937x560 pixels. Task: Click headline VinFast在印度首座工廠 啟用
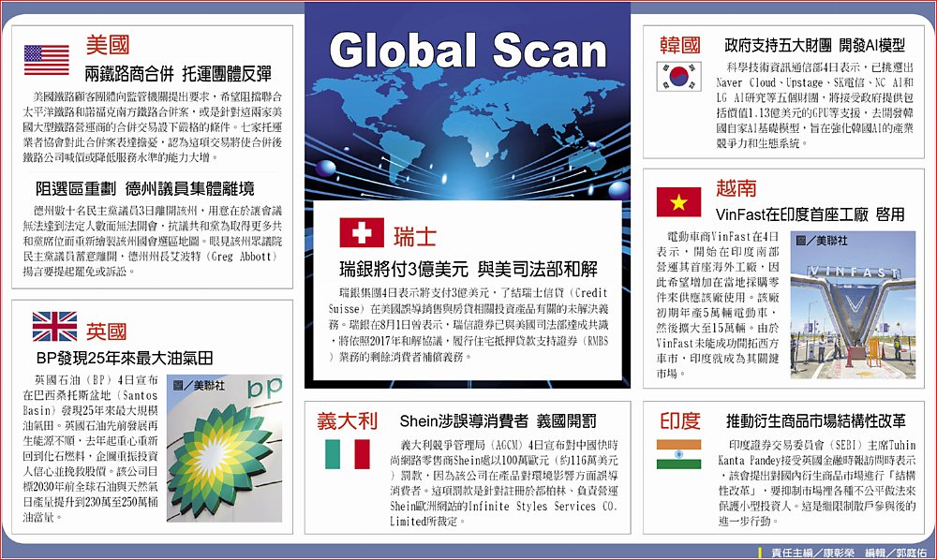[810, 215]
